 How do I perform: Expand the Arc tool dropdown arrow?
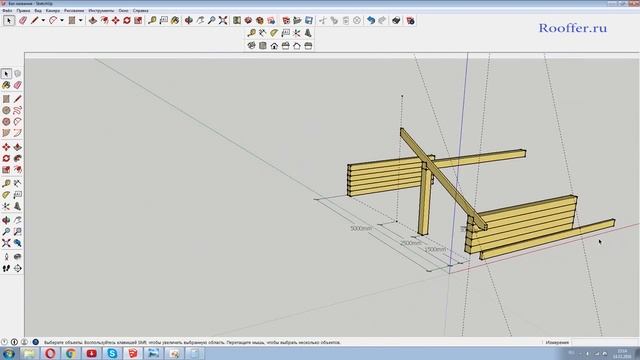pos(62,20)
